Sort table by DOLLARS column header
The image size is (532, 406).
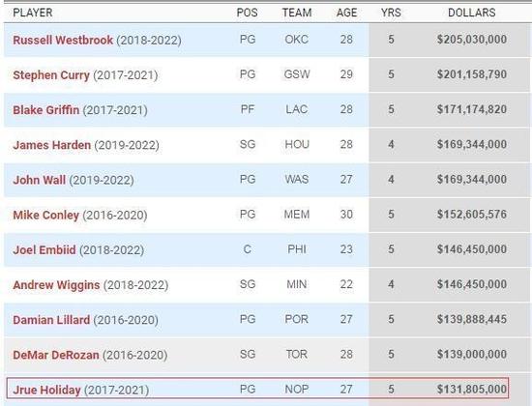(472, 13)
